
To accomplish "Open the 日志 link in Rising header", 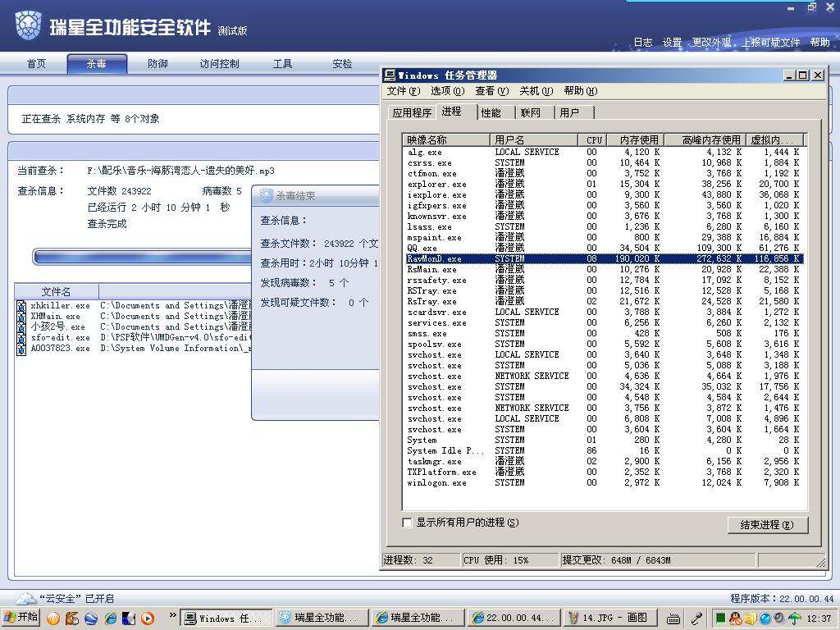I will point(643,43).
